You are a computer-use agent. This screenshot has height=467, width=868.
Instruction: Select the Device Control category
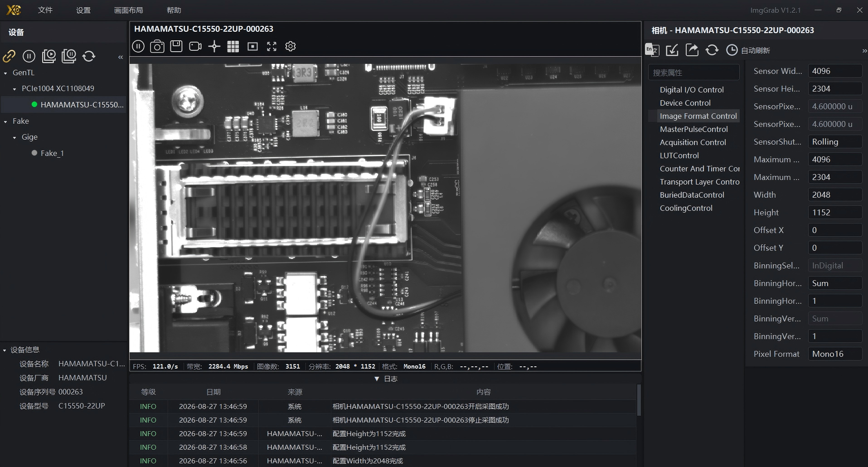[685, 103]
